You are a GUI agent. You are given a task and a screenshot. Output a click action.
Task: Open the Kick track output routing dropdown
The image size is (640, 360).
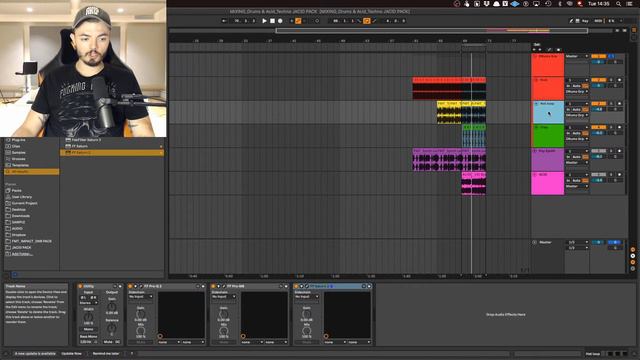pyautogui.click(x=577, y=92)
